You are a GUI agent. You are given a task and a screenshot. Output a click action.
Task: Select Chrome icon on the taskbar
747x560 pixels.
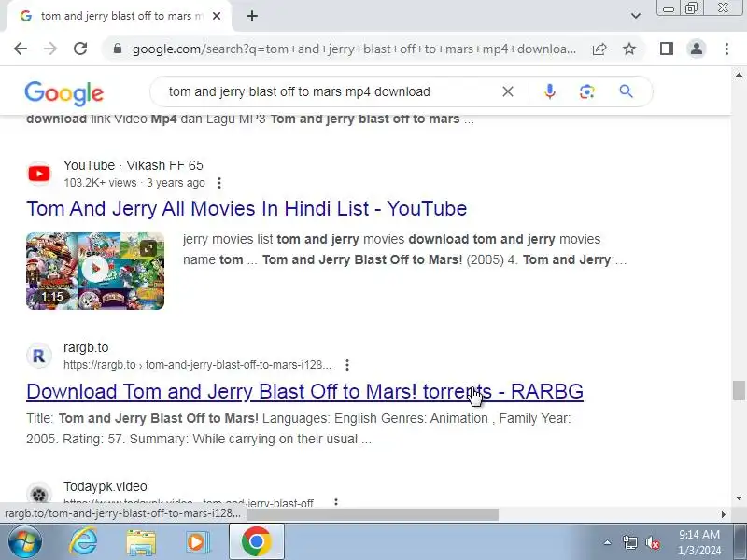coord(256,542)
